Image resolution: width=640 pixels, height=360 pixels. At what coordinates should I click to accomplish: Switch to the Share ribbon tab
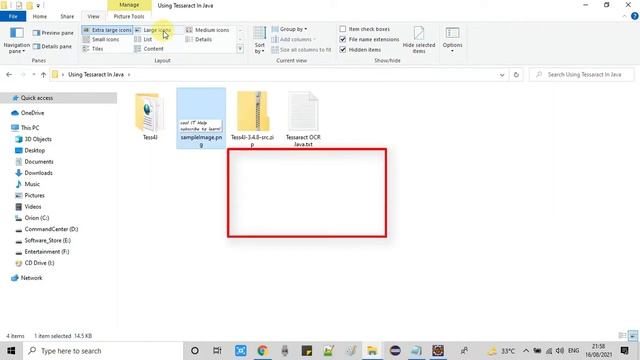[67, 16]
